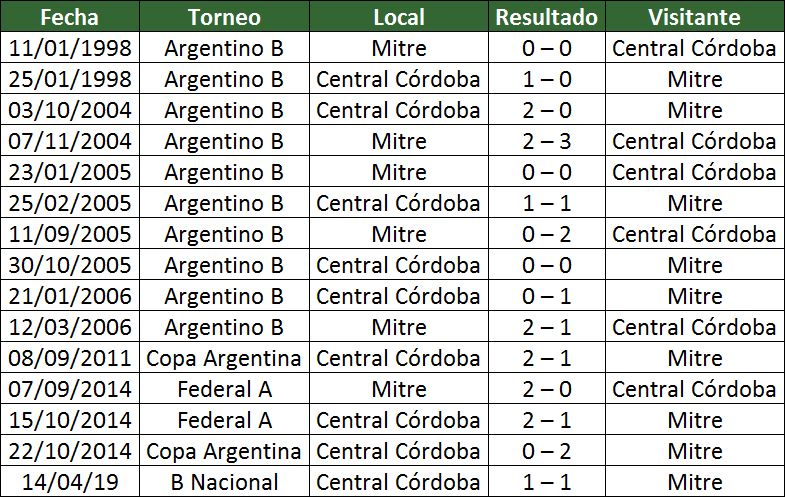785x497 pixels.
Task: Click Copa Argentina in the 22/10/2014 row
Action: (x=223, y=451)
